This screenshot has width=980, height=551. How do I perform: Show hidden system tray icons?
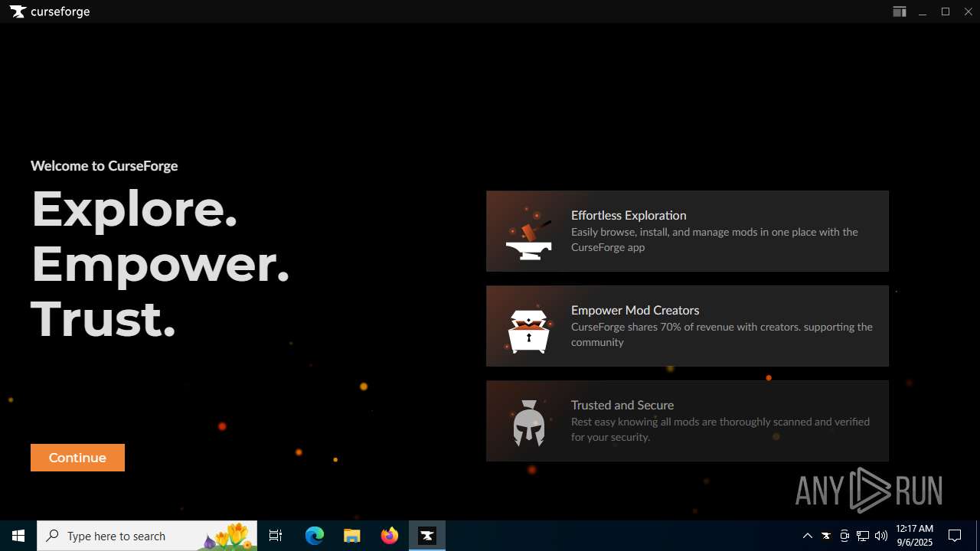pyautogui.click(x=807, y=536)
